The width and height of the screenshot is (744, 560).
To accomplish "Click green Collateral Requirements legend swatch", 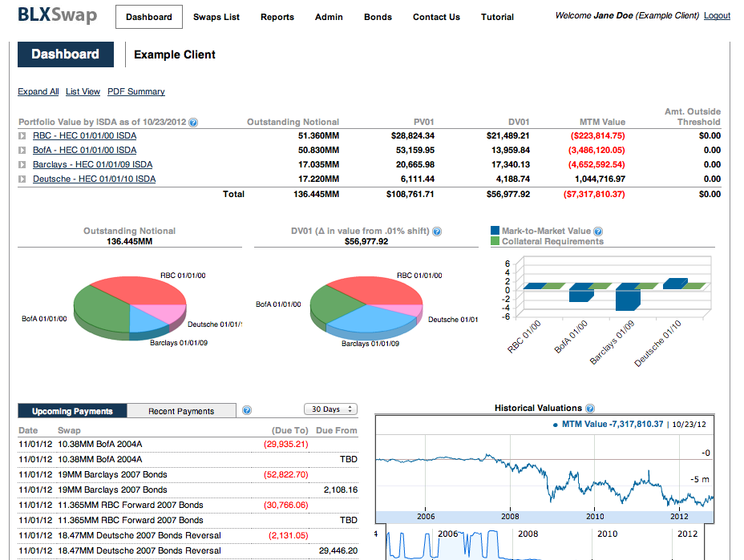I will (x=495, y=241).
